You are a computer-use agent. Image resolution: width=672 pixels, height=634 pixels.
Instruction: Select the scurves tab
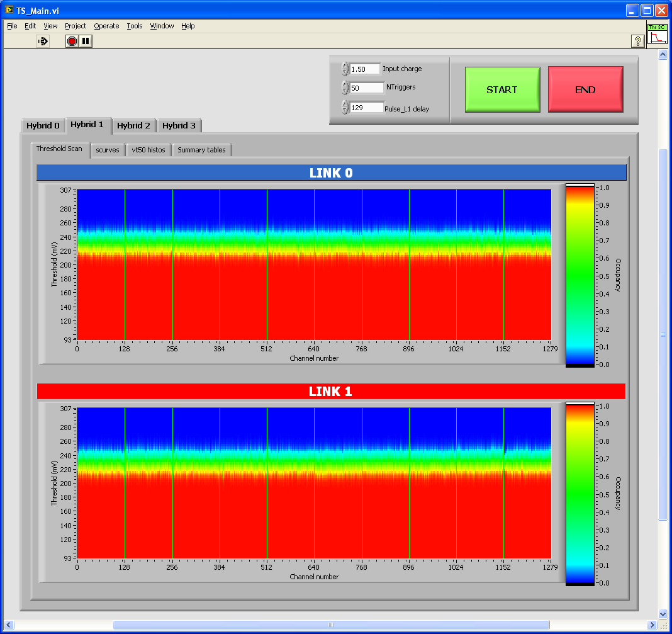point(108,150)
